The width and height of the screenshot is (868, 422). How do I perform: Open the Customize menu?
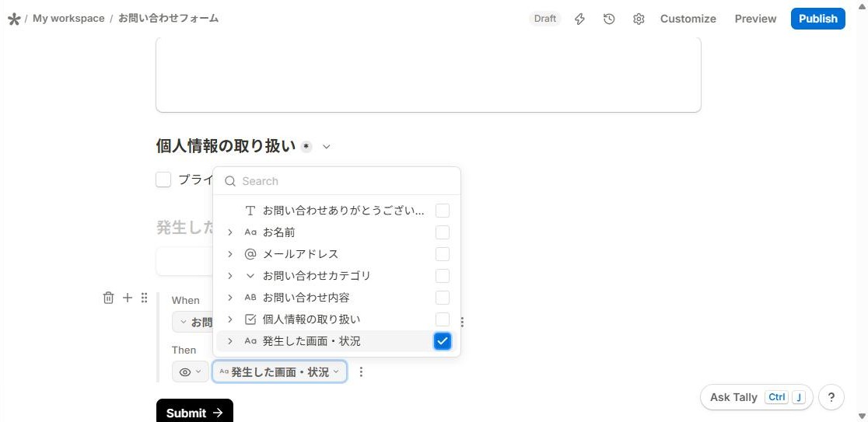pos(688,19)
